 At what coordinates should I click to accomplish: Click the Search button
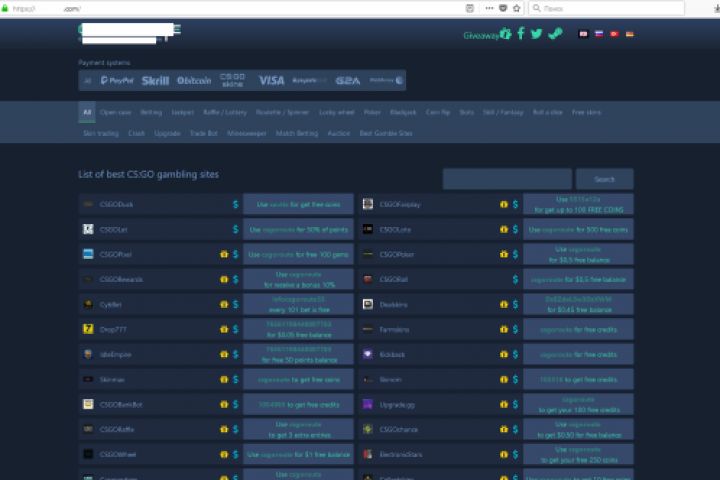point(604,179)
